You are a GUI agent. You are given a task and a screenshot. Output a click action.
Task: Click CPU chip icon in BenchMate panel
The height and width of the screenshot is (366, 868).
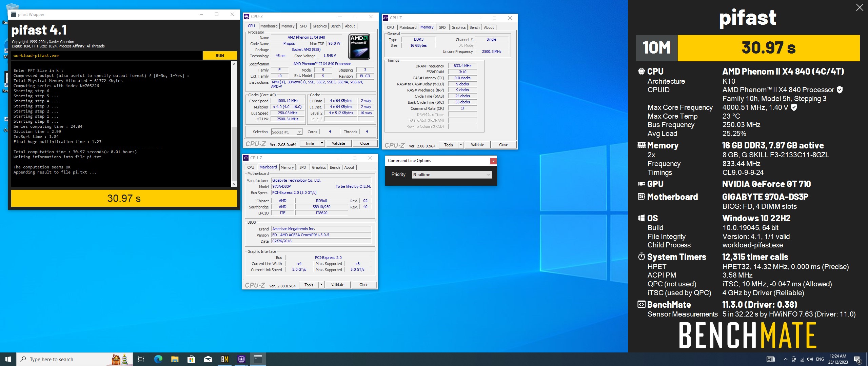(x=641, y=72)
